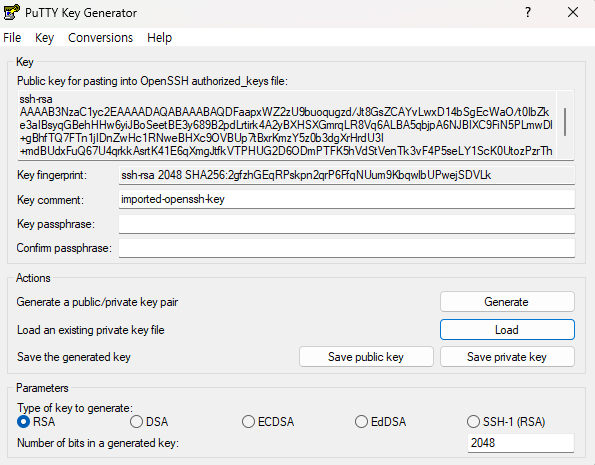Image resolution: width=595 pixels, height=465 pixels.
Task: Click 'Save the generated key' text
Action: click(74, 357)
